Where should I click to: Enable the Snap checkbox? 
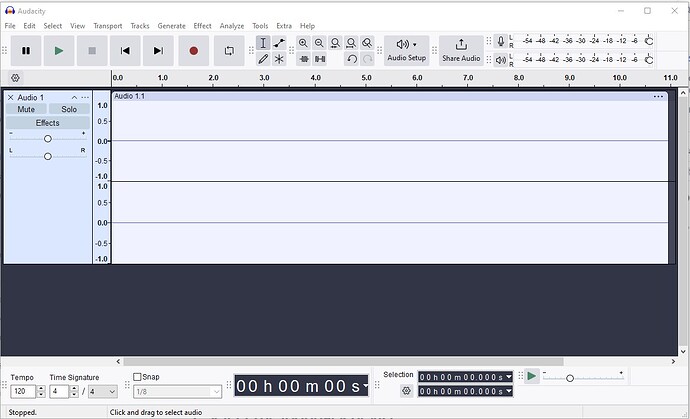tap(137, 377)
